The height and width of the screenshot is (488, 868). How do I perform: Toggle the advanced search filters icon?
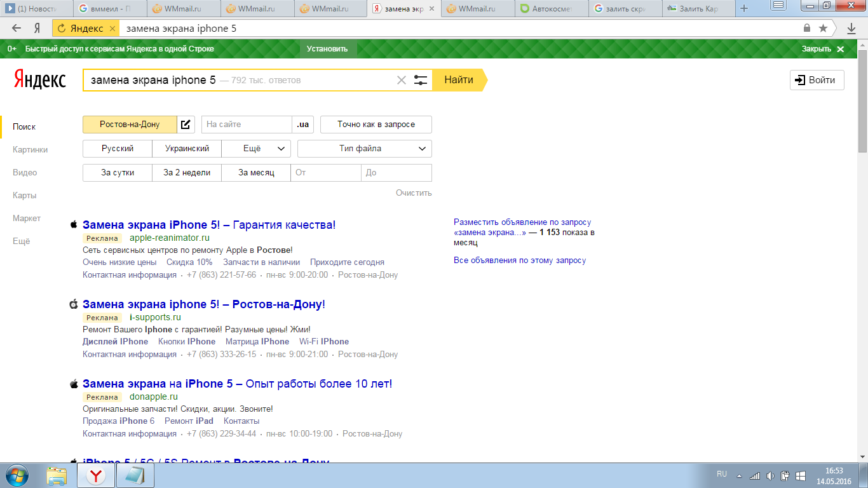click(420, 80)
